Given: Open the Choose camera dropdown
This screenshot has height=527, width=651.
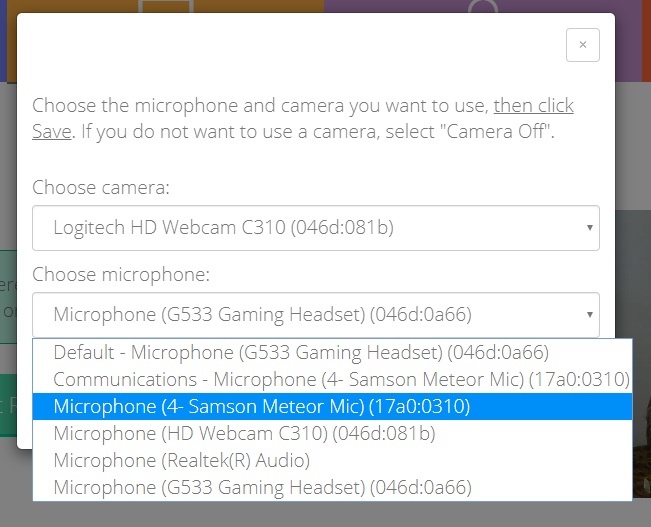Looking at the screenshot, I should [316, 228].
